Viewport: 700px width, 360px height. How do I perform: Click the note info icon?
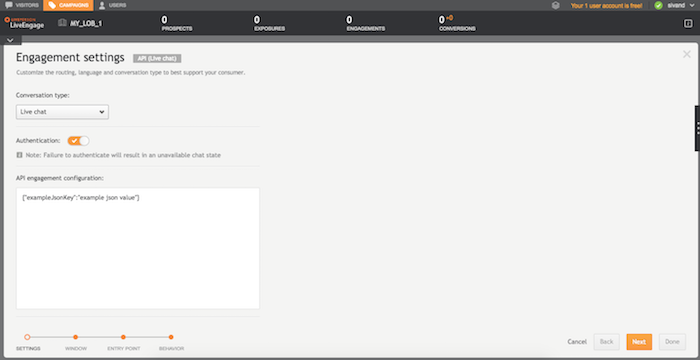pyautogui.click(x=19, y=155)
